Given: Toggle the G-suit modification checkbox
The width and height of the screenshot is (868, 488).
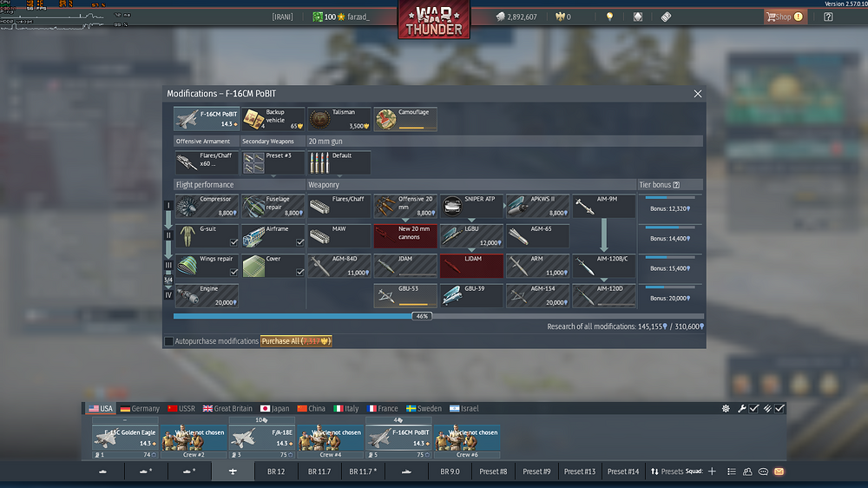Looking at the screenshot, I should pos(233,242).
